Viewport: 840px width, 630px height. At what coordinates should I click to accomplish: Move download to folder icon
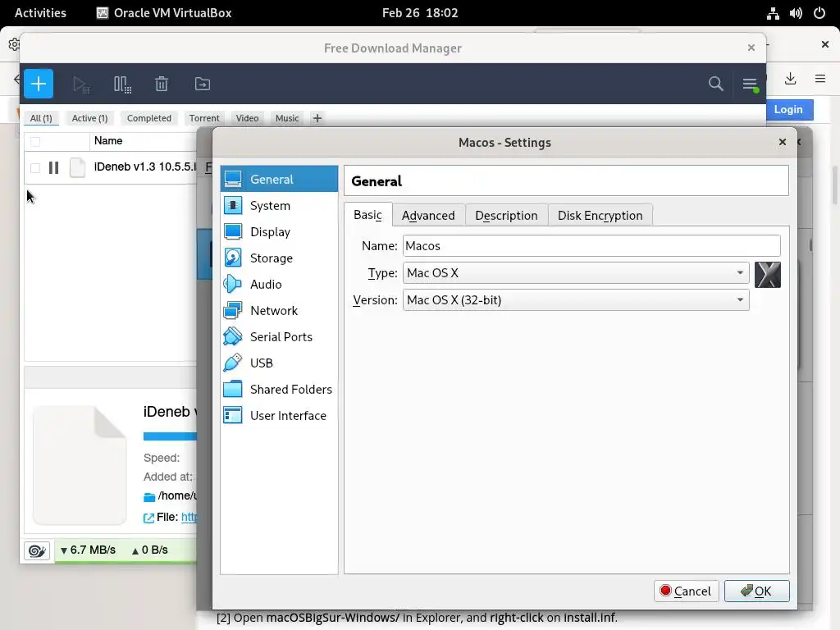202,84
